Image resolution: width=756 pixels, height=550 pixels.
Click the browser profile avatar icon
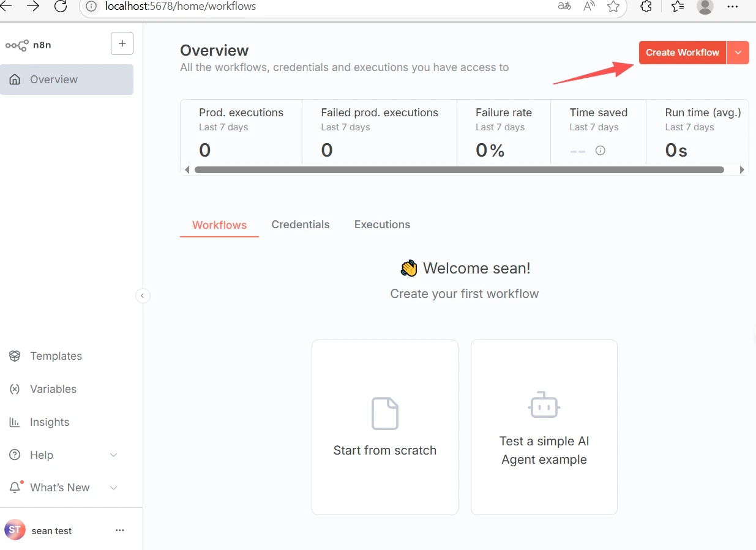pyautogui.click(x=705, y=7)
